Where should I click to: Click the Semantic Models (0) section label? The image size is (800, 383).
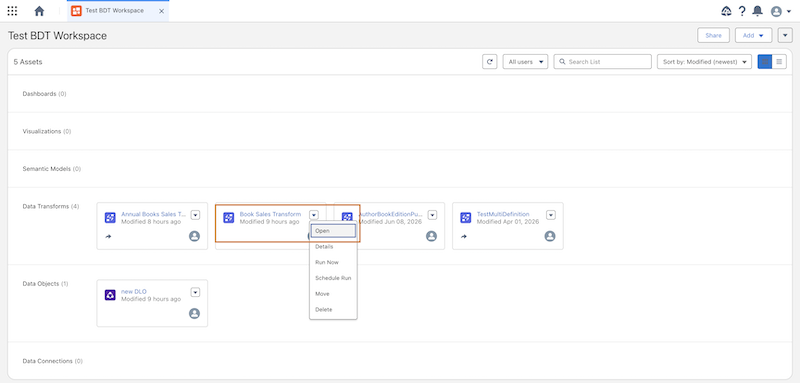point(52,169)
